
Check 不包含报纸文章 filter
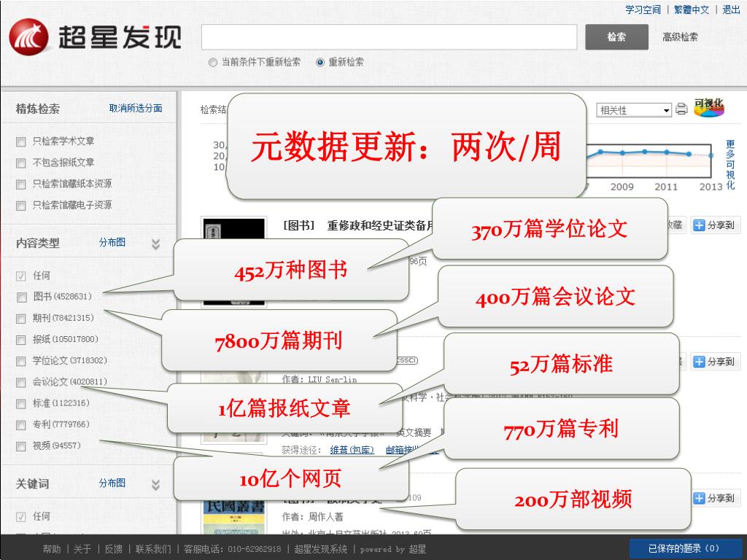pyautogui.click(x=21, y=163)
